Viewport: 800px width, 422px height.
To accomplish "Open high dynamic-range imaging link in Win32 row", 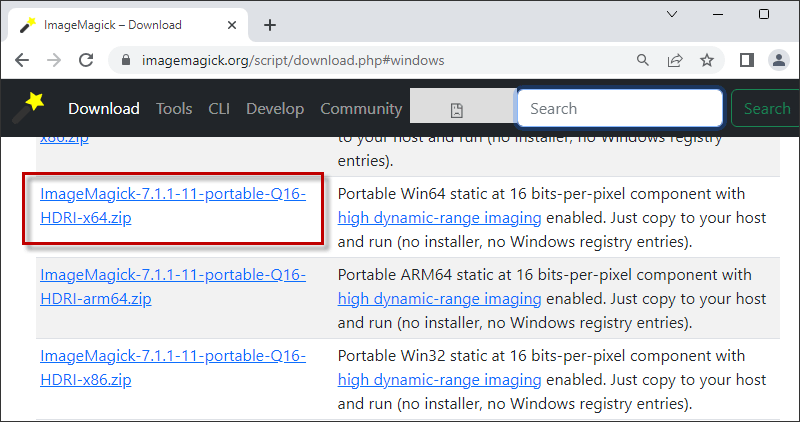I will pos(439,380).
